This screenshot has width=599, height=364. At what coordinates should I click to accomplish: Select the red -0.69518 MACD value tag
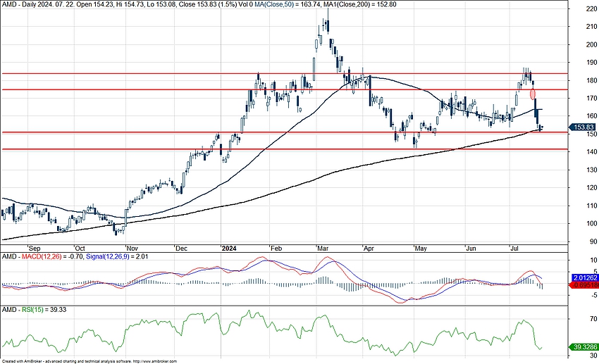pyautogui.click(x=584, y=285)
